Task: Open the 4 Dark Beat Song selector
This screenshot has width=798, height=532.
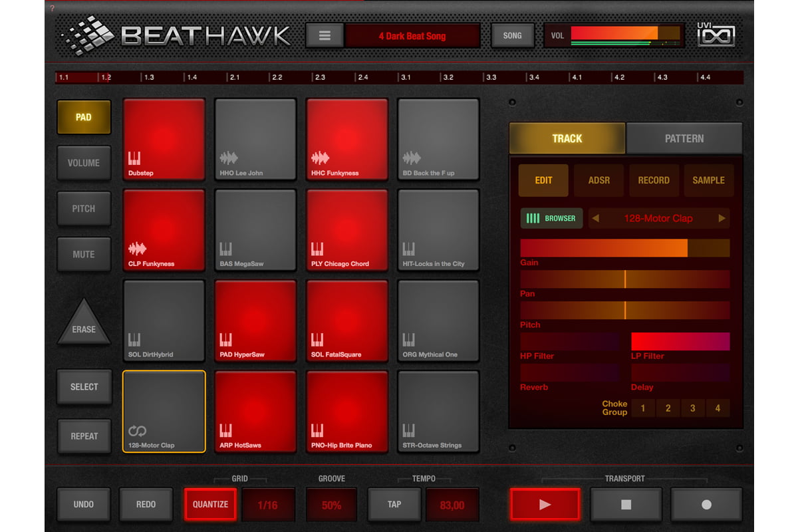Action: coord(412,36)
